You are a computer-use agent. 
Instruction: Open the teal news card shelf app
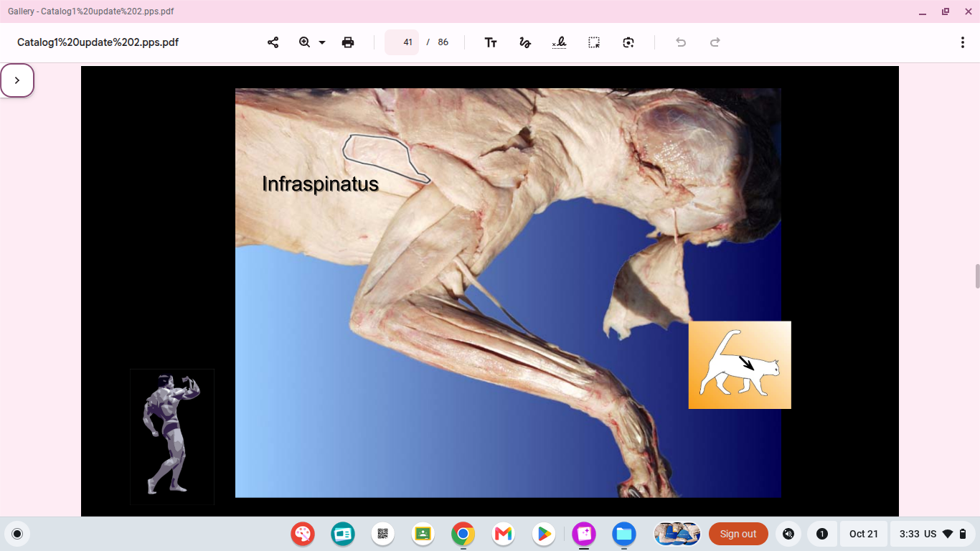(x=343, y=534)
